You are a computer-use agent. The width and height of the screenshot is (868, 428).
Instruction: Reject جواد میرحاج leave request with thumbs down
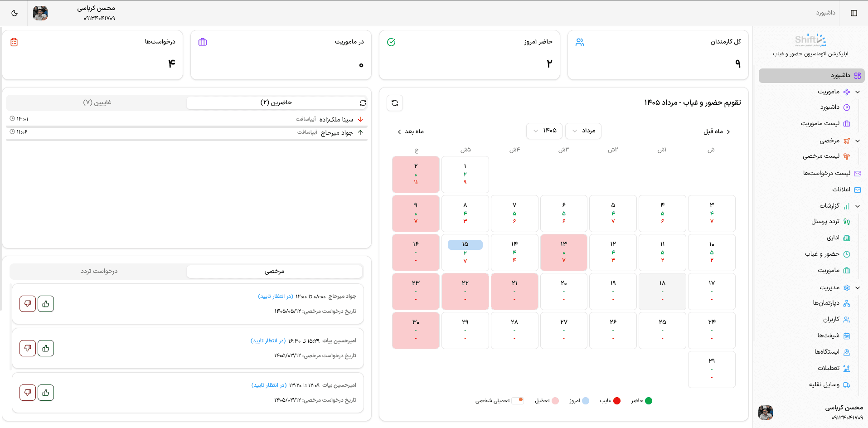(28, 304)
